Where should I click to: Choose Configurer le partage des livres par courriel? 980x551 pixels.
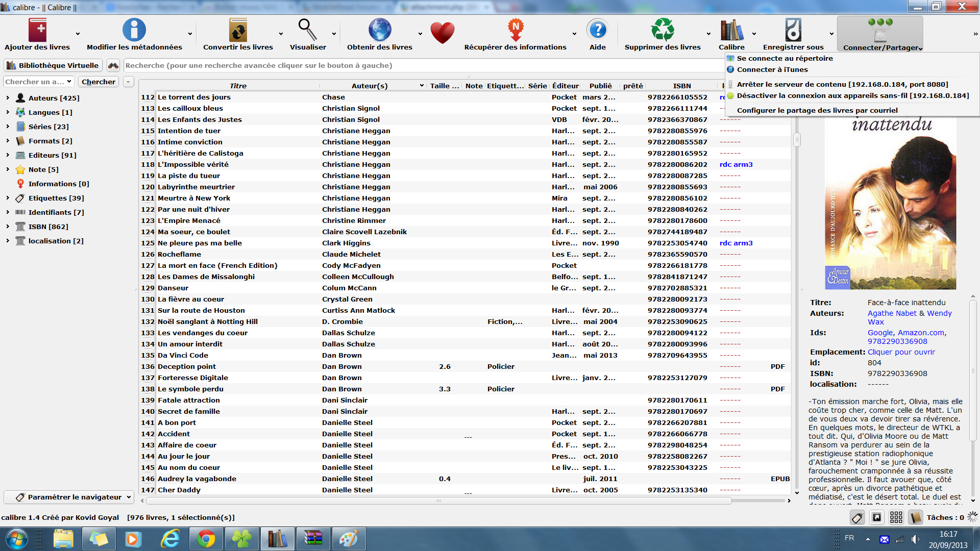pos(817,110)
